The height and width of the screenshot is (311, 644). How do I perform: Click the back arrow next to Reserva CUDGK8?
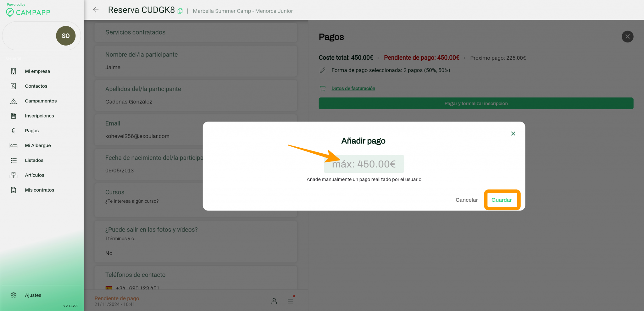(x=96, y=10)
